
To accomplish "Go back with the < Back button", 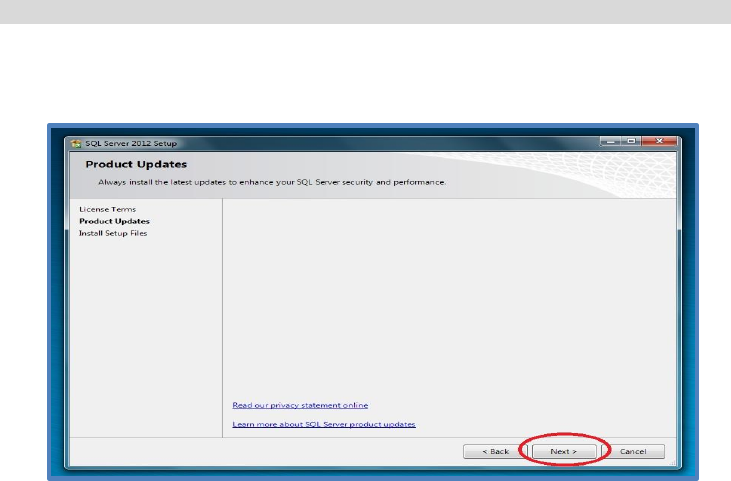I will pyautogui.click(x=495, y=451).
